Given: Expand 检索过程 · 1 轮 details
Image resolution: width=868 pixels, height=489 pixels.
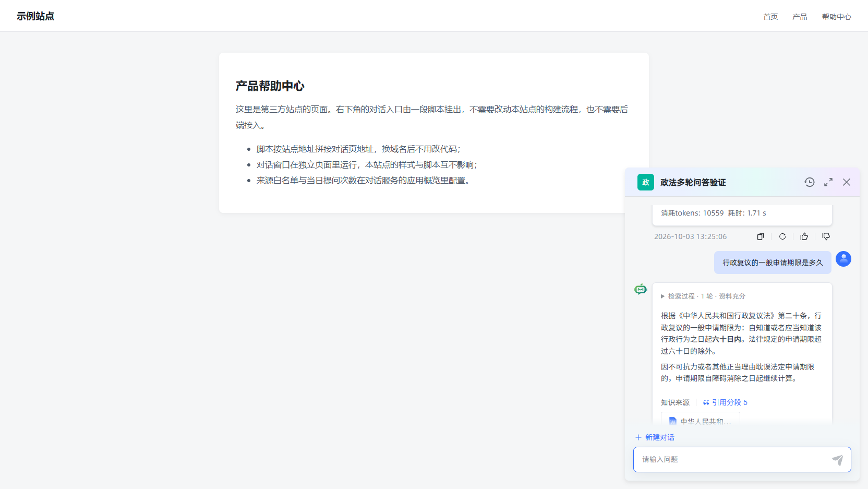Looking at the screenshot, I should pos(703,296).
